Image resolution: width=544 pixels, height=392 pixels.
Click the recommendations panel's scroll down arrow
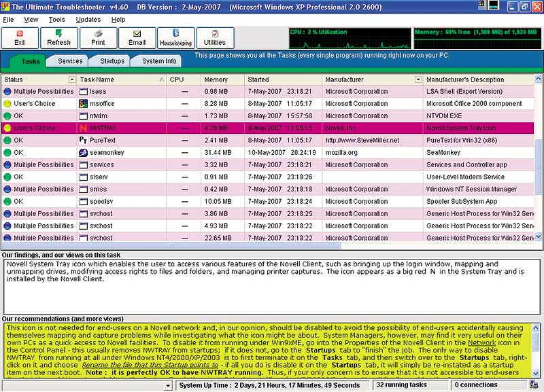(x=536, y=374)
